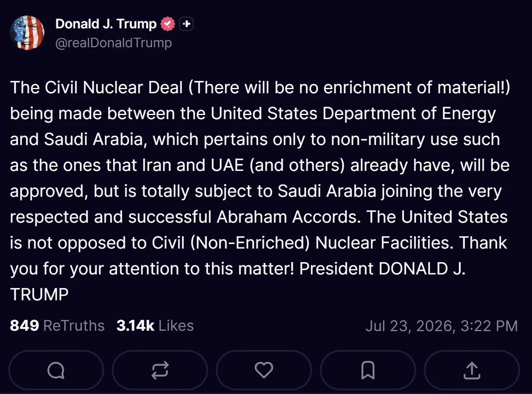Image resolution: width=532 pixels, height=394 pixels.
Task: Open the reply speech bubble icon
Action: click(x=56, y=370)
